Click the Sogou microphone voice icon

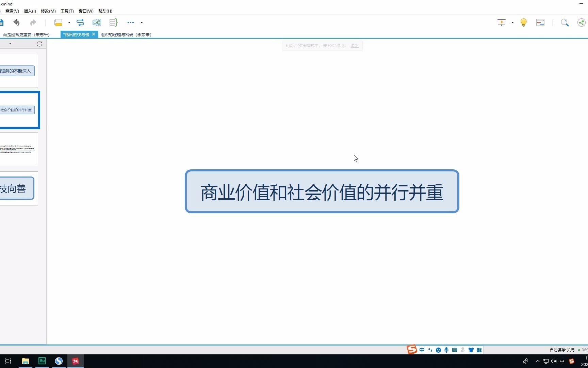tap(446, 350)
